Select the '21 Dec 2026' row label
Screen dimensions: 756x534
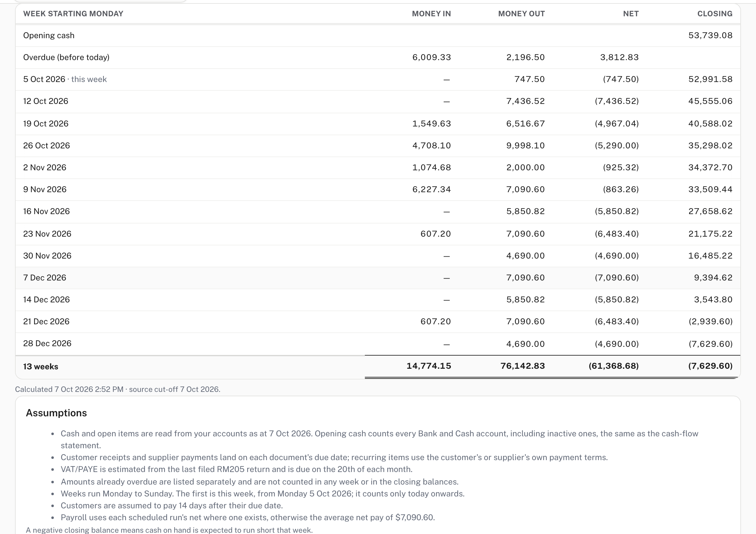[46, 321]
